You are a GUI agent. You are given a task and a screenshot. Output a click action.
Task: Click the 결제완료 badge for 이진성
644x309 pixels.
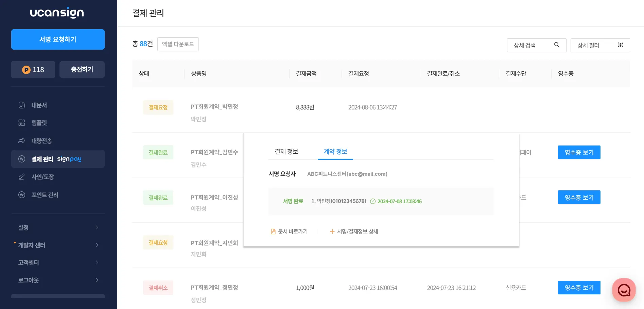click(158, 198)
